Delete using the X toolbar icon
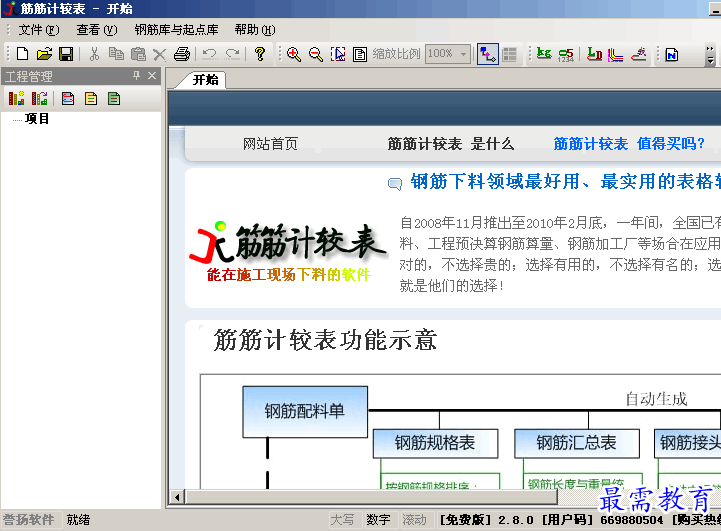 click(160, 55)
